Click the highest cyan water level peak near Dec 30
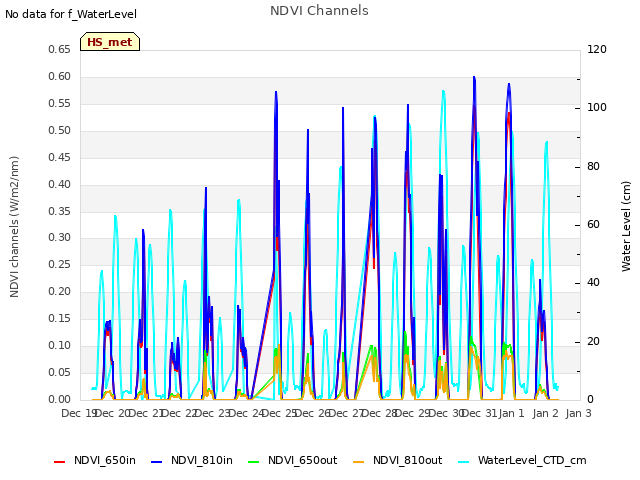This screenshot has width=640, height=480. coord(444,91)
